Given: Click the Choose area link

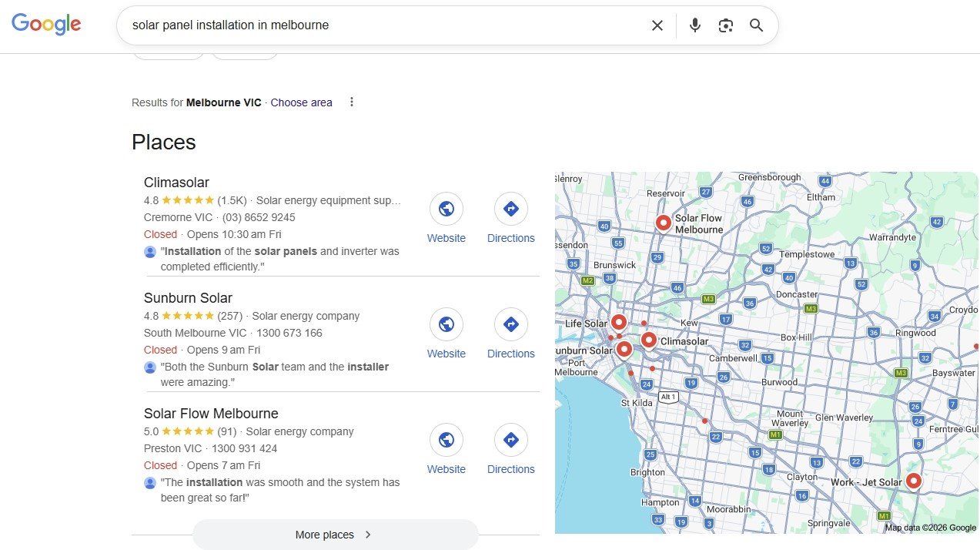Looking at the screenshot, I should click(301, 102).
